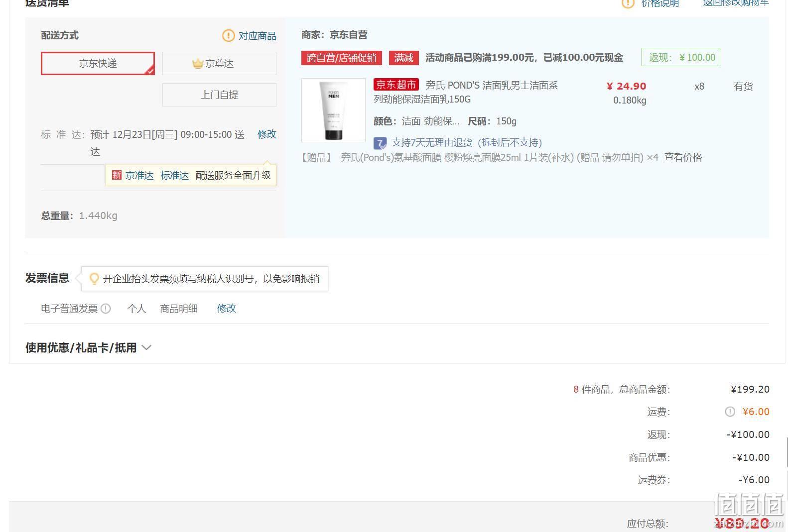The width and height of the screenshot is (788, 532).
Task: Go back via 返回修改购物车
Action: tap(736, 3)
